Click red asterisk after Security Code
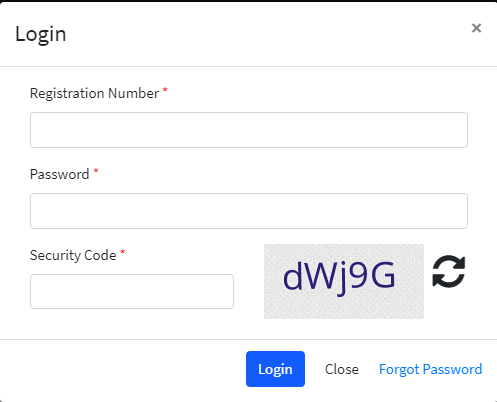The width and height of the screenshot is (497, 402). 123,252
